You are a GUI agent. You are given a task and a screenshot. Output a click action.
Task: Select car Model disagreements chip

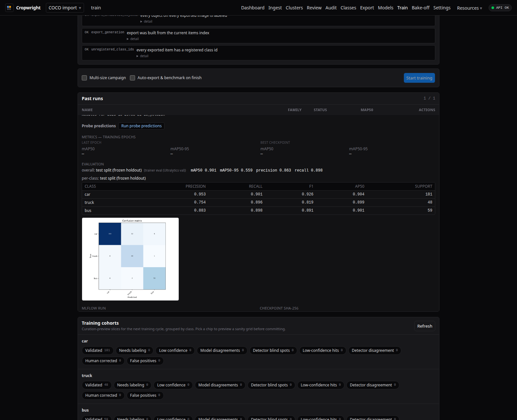coord(222,351)
